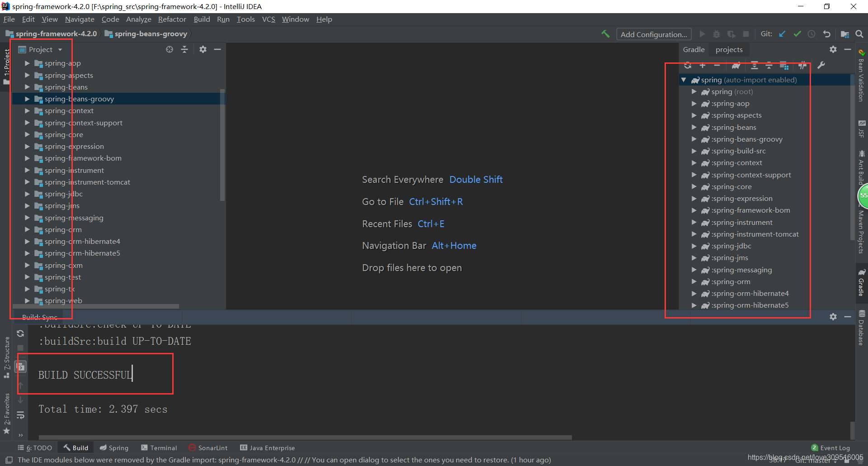The image size is (868, 466).
Task: Toggle Build console view mode button
Action: click(21, 366)
